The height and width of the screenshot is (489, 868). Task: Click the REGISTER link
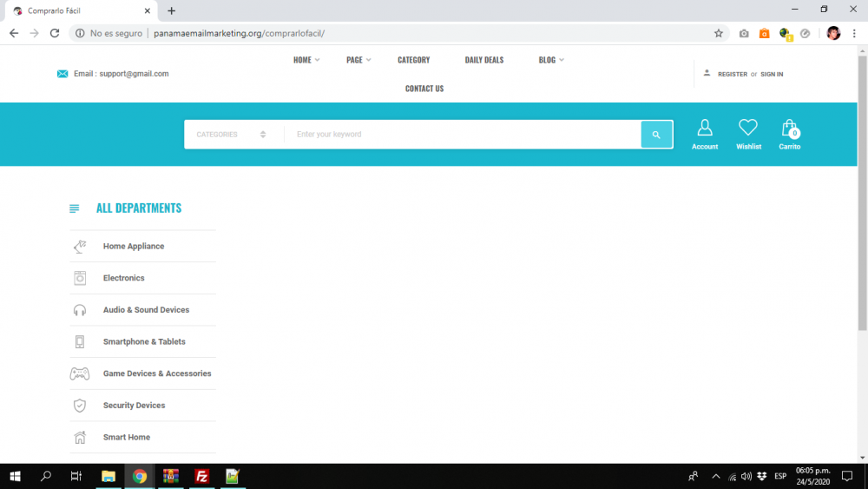(x=733, y=74)
